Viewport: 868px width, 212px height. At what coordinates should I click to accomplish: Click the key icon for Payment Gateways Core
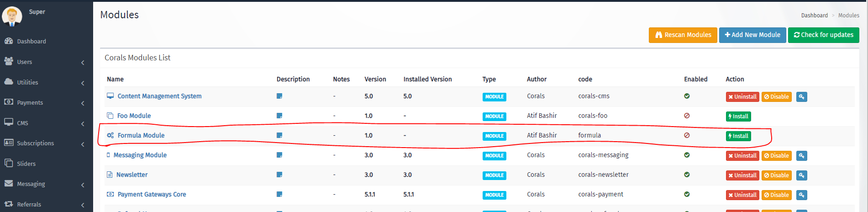coord(801,195)
